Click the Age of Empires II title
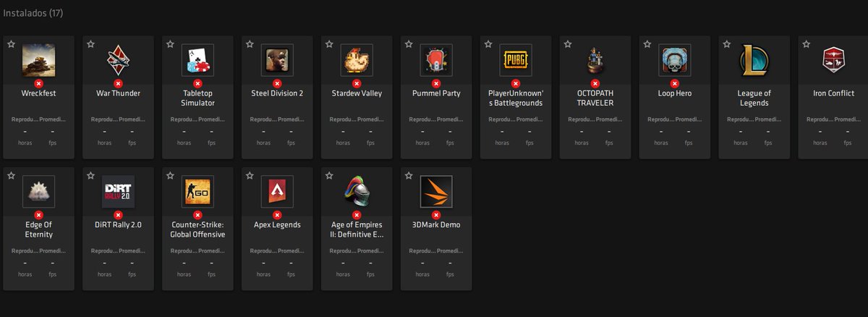The image size is (868, 317). click(357, 229)
